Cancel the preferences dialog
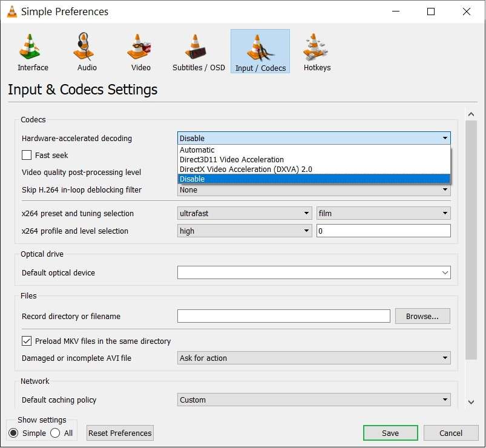486x448 pixels. pyautogui.click(x=451, y=433)
